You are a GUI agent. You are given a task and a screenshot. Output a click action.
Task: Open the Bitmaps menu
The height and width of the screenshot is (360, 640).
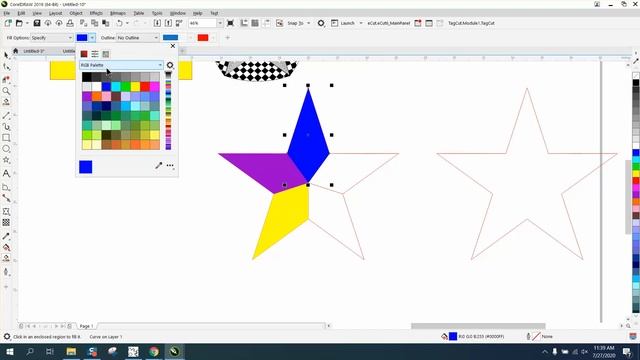point(118,13)
